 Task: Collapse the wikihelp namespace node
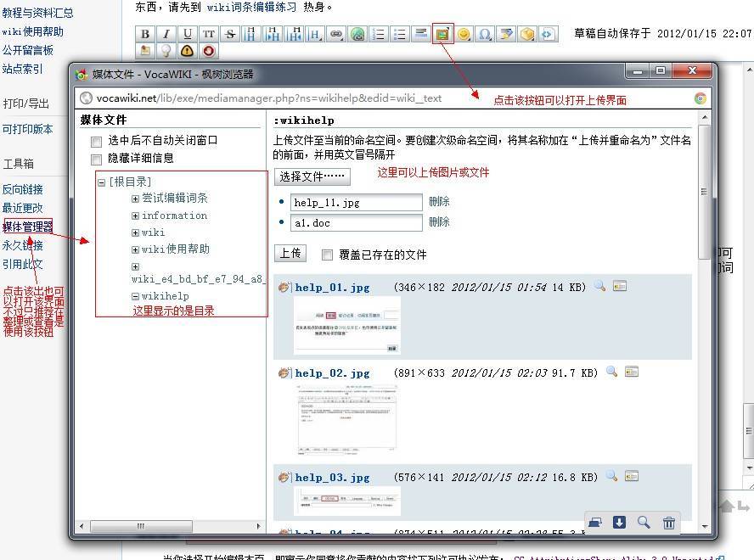click(x=135, y=296)
